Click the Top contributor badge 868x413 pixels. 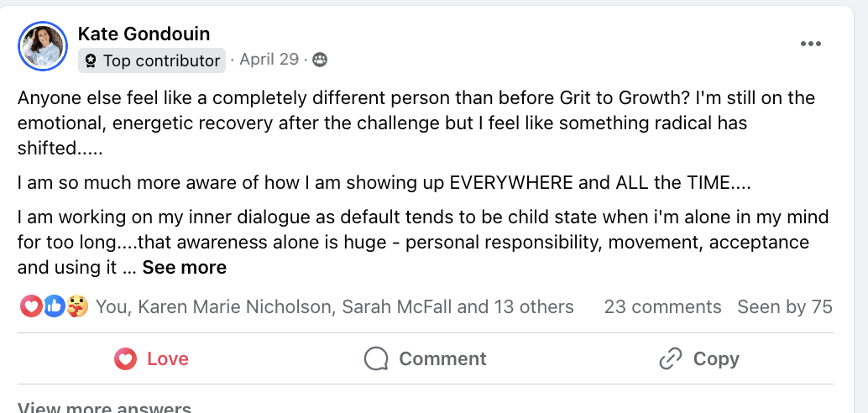click(152, 60)
